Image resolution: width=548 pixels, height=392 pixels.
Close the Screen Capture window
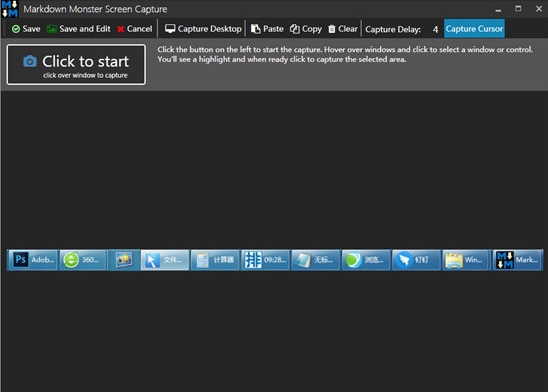point(539,9)
